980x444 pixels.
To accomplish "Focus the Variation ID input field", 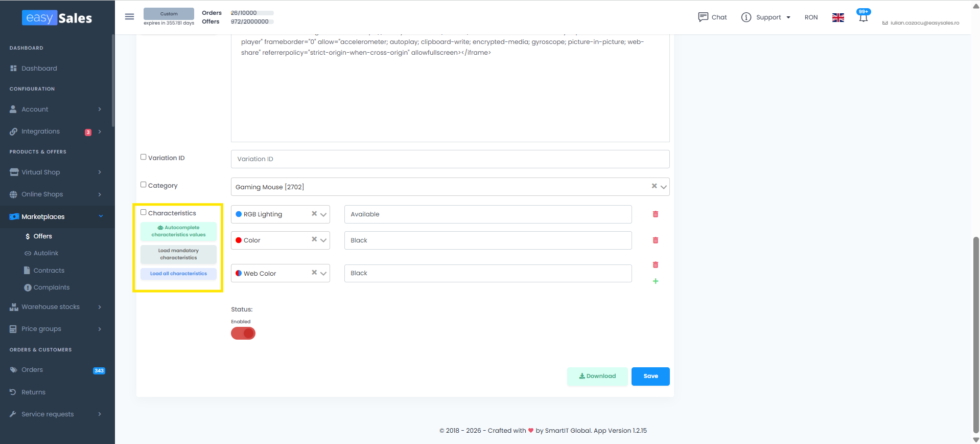I will tap(450, 159).
